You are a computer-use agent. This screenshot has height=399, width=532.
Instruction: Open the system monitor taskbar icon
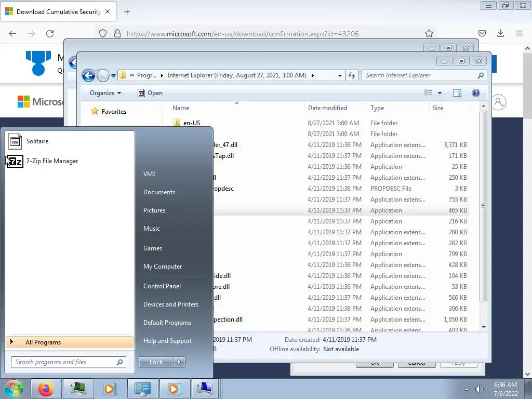pos(78,389)
